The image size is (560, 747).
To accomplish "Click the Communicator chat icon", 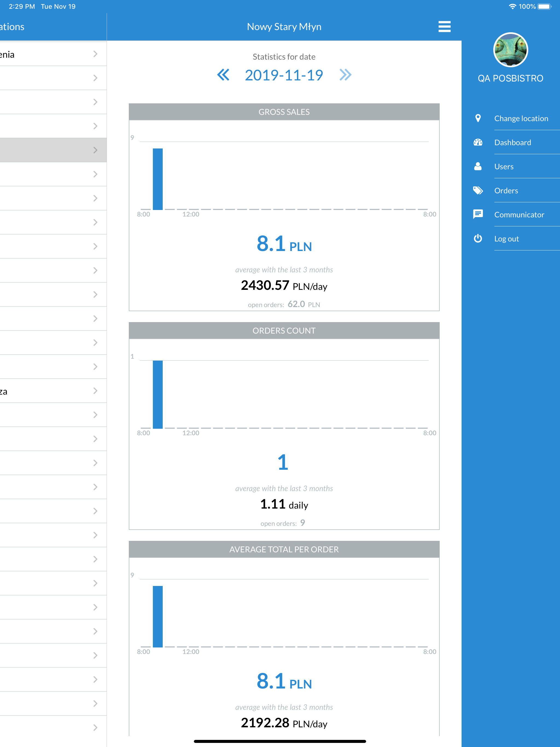I will coord(478,214).
